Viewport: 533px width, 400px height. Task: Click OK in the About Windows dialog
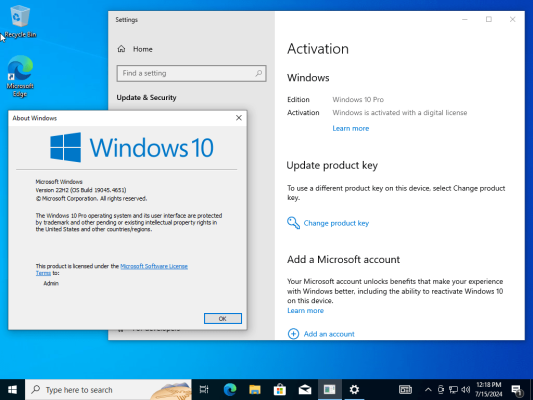pos(223,318)
